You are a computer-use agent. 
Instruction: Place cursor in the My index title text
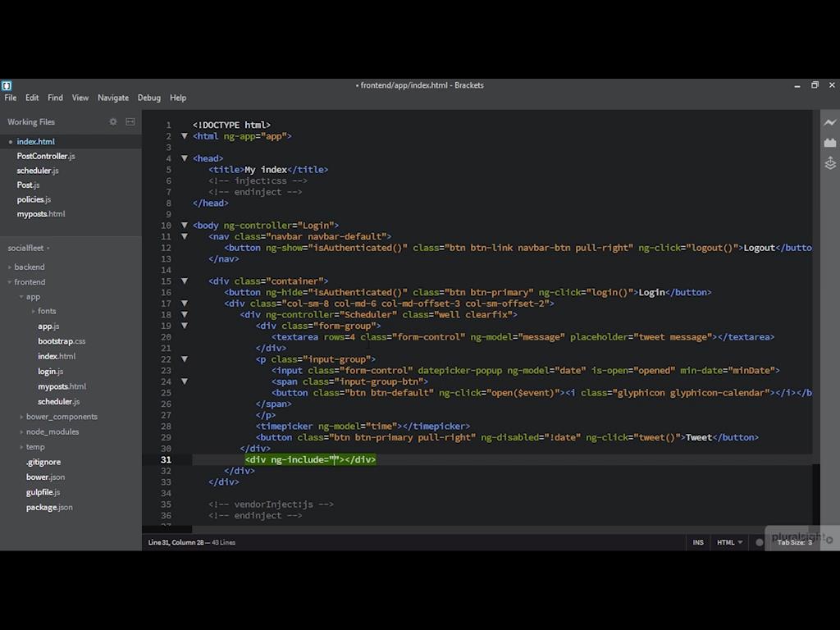[266, 169]
